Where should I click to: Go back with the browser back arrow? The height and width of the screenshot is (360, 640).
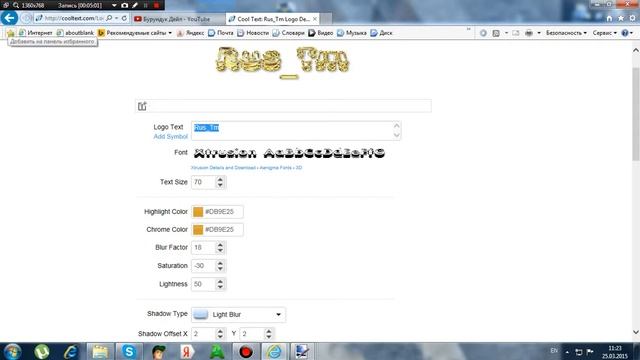tap(9, 18)
